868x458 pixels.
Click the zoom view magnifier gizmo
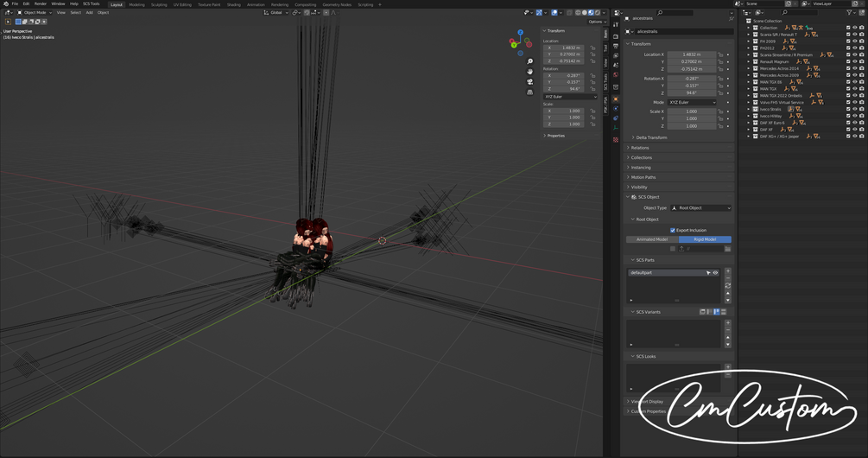pyautogui.click(x=529, y=61)
